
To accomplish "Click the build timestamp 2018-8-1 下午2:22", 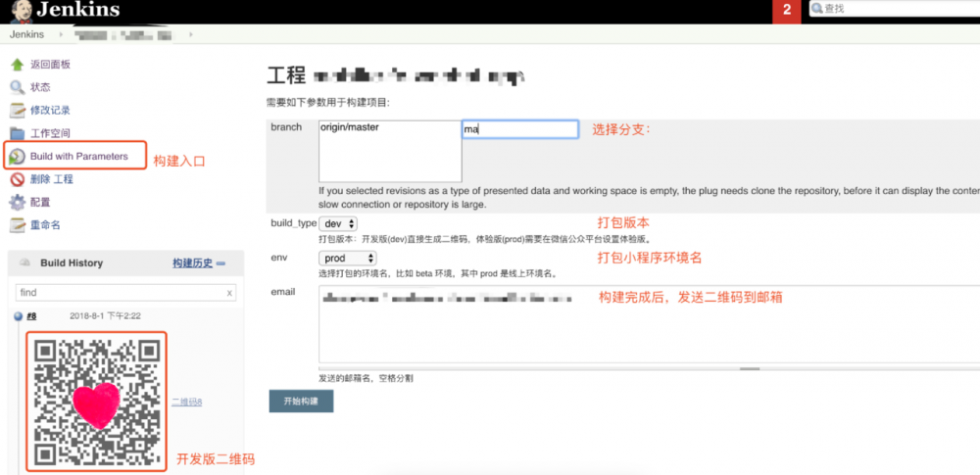I will pyautogui.click(x=105, y=316).
